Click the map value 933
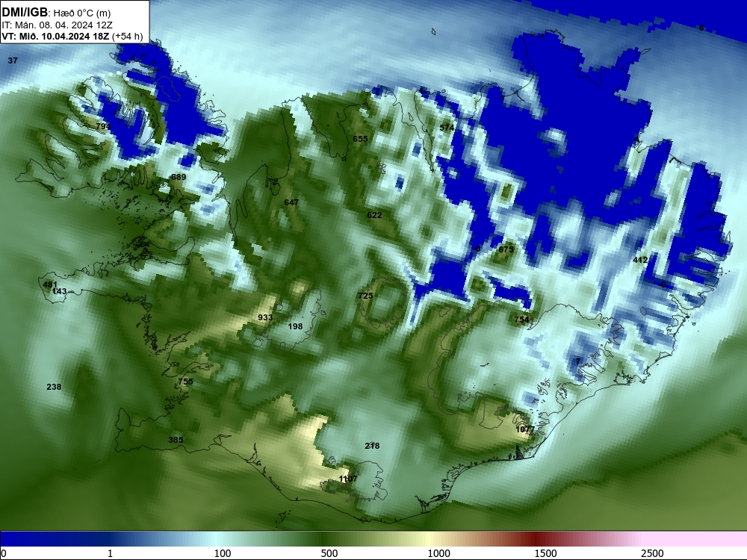The width and height of the screenshot is (747, 560). click(x=265, y=317)
